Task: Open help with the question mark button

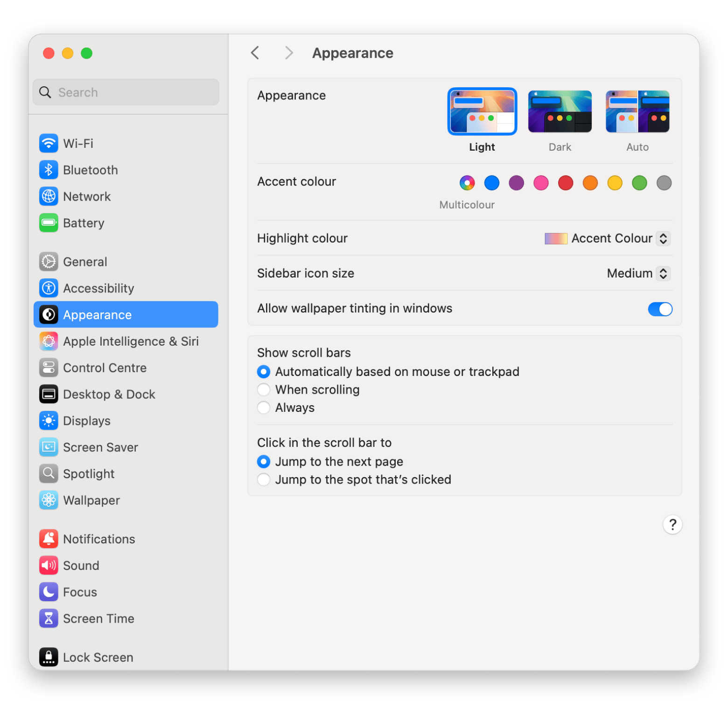Action: [x=672, y=525]
